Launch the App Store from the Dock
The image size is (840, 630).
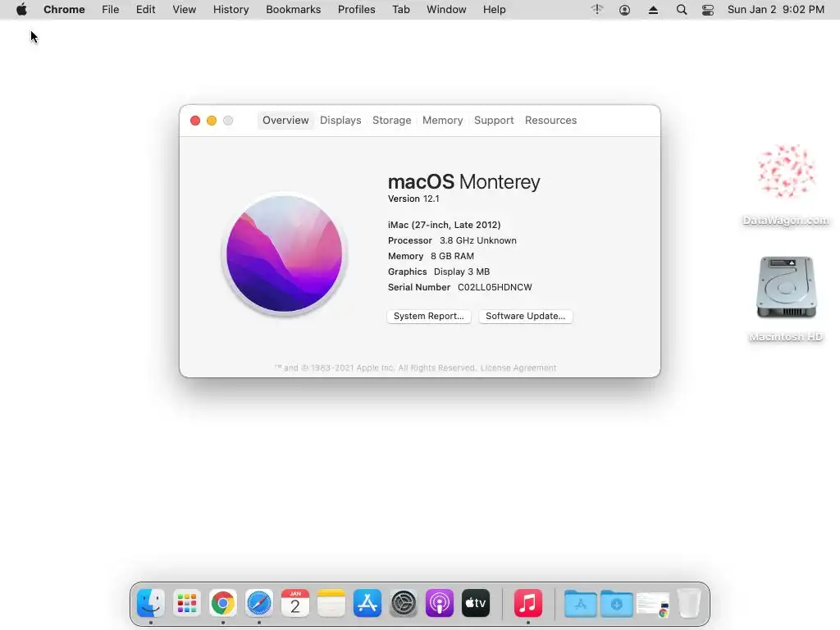click(367, 603)
